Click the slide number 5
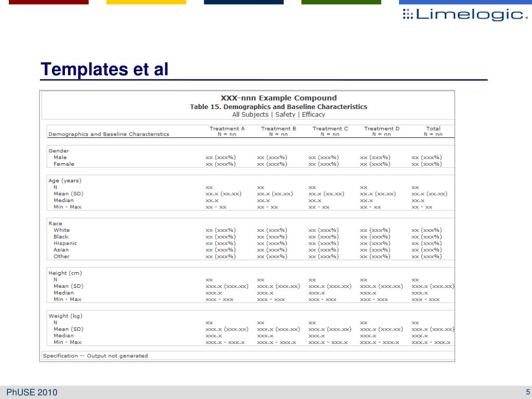532x399 pixels. click(x=528, y=392)
